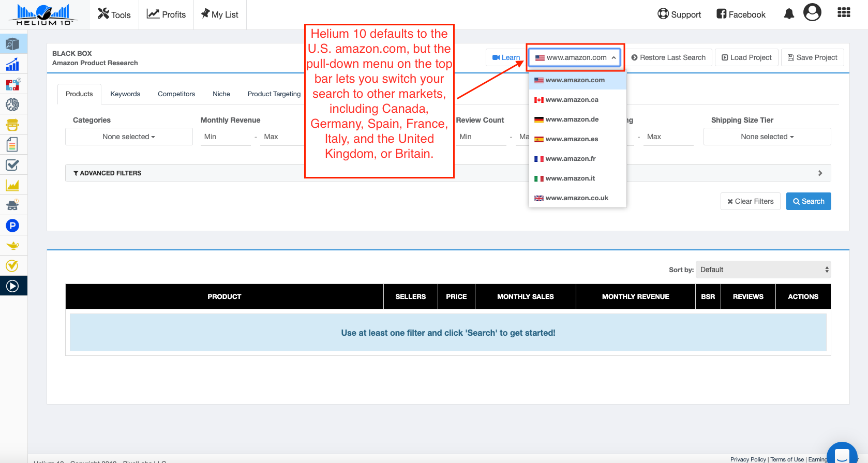This screenshot has width=868, height=463.
Task: Open the apps grid icon in header
Action: point(844,12)
